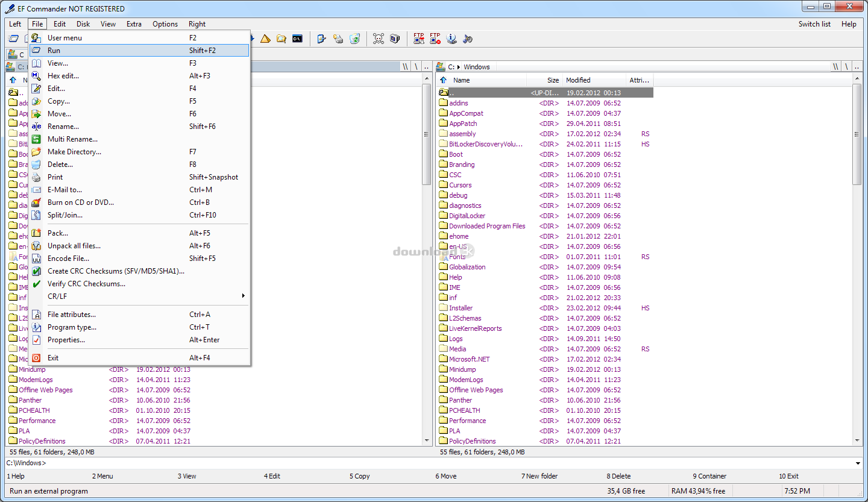Image resolution: width=868 pixels, height=502 pixels.
Task: Click the book and monitor toolbar icon
Action: pyautogui.click(x=395, y=39)
